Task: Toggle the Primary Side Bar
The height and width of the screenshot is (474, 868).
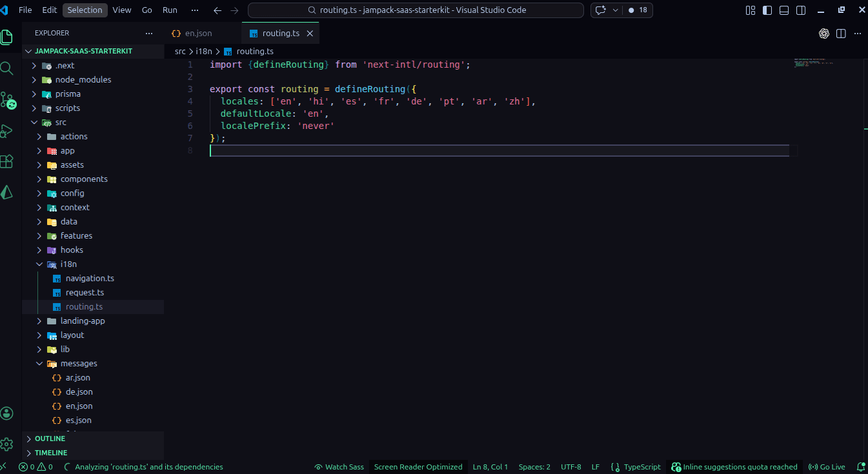Action: tap(767, 10)
